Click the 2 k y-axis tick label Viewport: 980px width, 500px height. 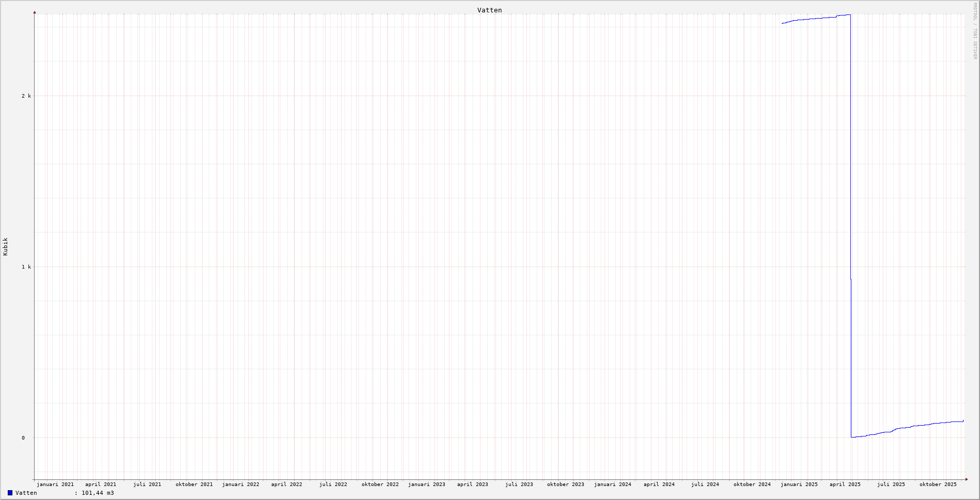(26, 96)
